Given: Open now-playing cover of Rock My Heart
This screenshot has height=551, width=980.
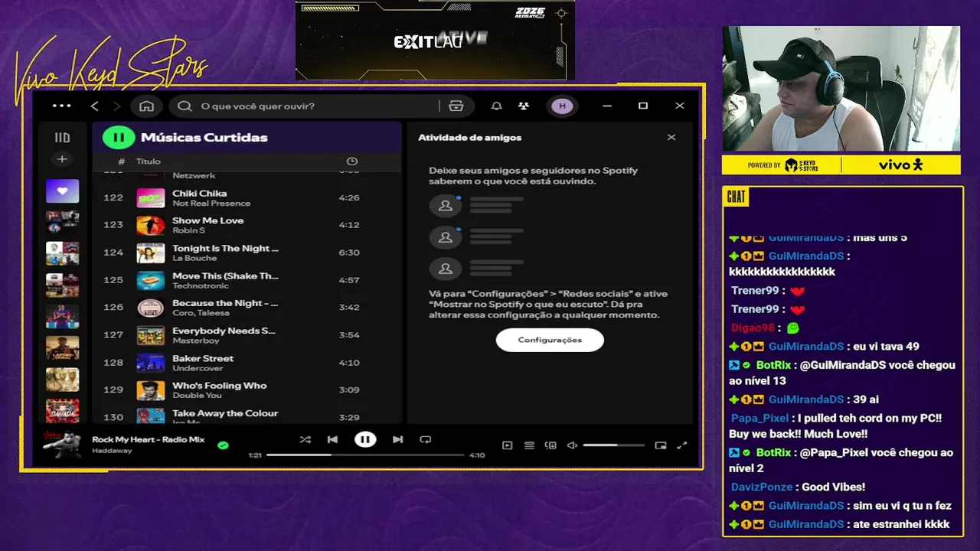Looking at the screenshot, I should coord(62,444).
